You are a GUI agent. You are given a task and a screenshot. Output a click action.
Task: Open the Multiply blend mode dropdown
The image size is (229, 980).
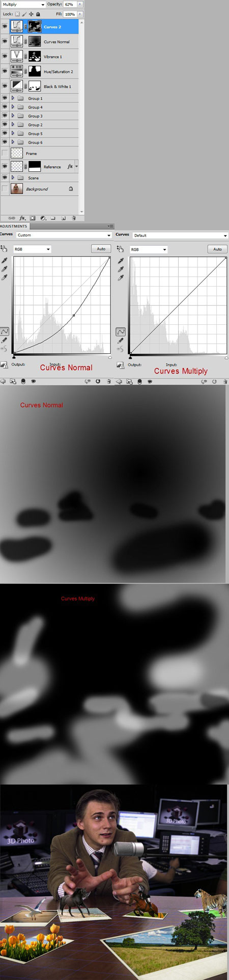coord(23,4)
